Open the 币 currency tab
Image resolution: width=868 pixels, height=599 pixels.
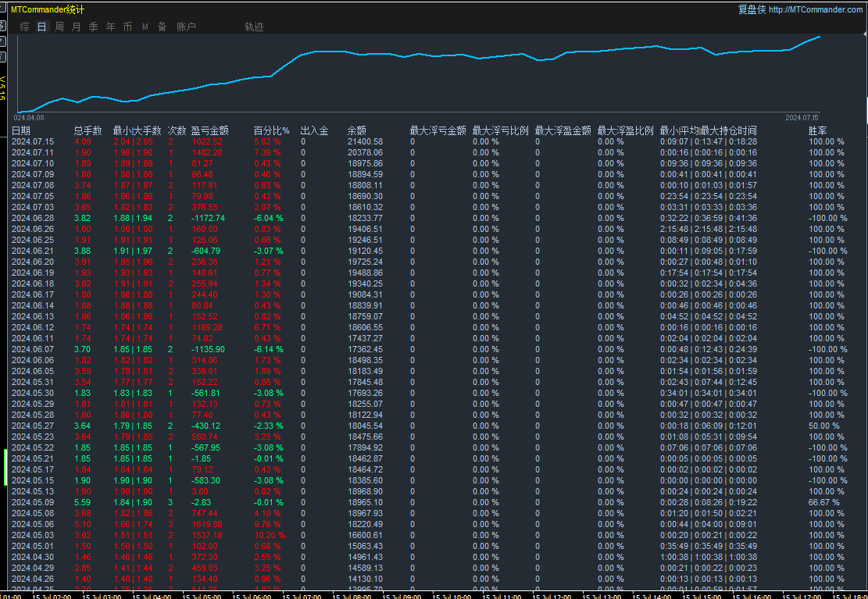[128, 27]
